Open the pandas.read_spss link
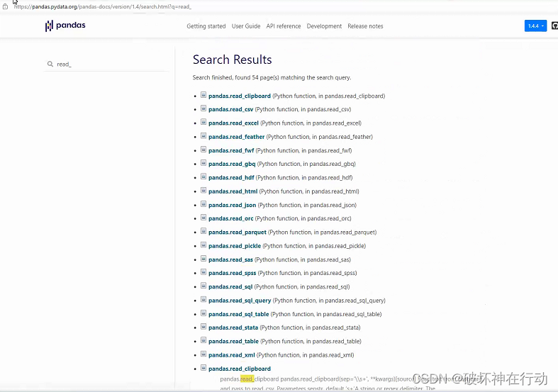The width and height of the screenshot is (558, 392). click(x=232, y=273)
